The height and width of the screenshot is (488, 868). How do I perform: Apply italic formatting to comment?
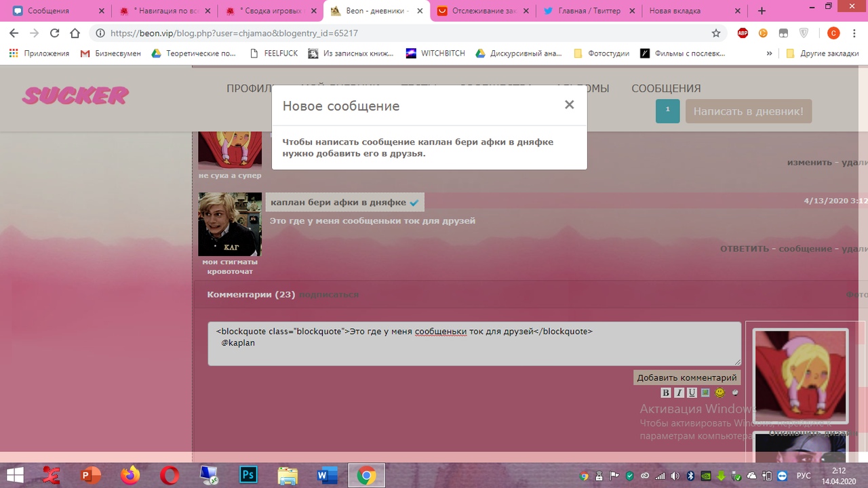[x=679, y=393]
